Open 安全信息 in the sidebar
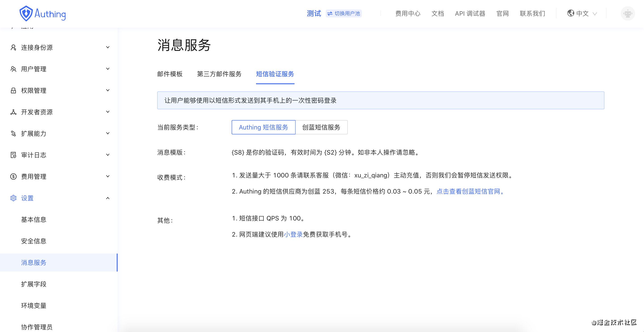Image resolution: width=644 pixels, height=332 pixels. coord(34,241)
